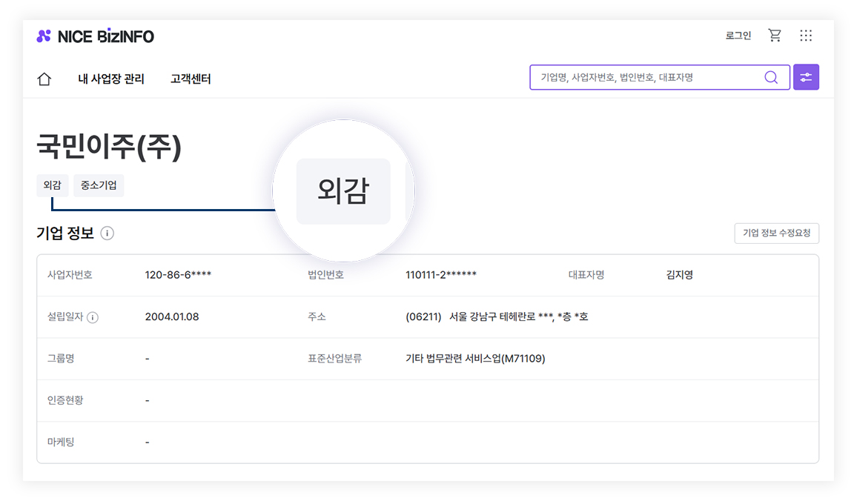The height and width of the screenshot is (504, 854).
Task: Click the 사업자번호 value 120-86-6****
Action: (x=179, y=275)
